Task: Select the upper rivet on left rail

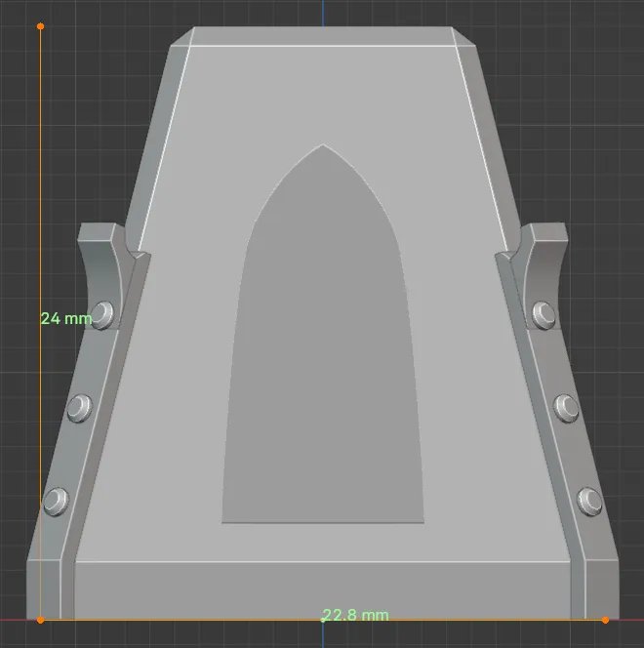Action: (103, 313)
